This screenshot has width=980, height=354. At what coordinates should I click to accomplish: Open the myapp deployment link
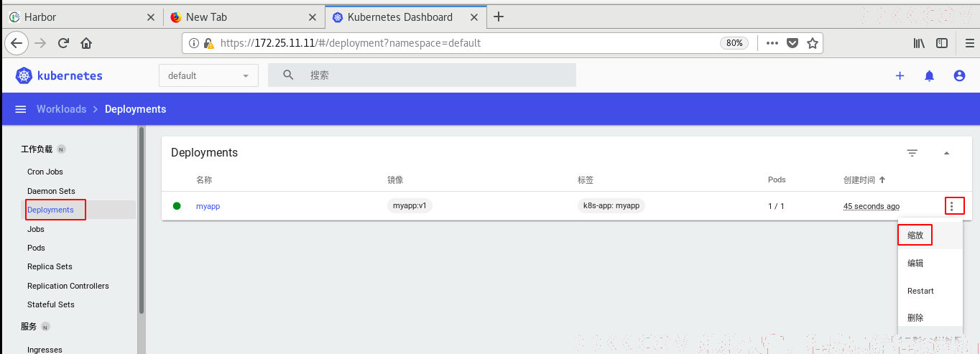point(208,206)
